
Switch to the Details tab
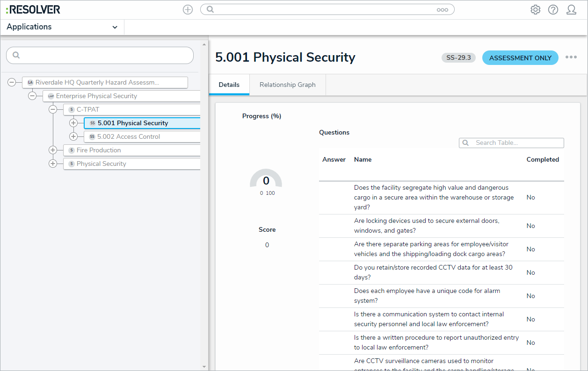229,85
